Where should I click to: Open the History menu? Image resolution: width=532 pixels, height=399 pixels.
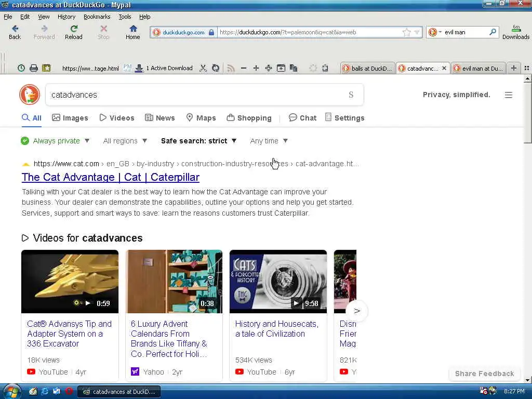[x=66, y=17]
